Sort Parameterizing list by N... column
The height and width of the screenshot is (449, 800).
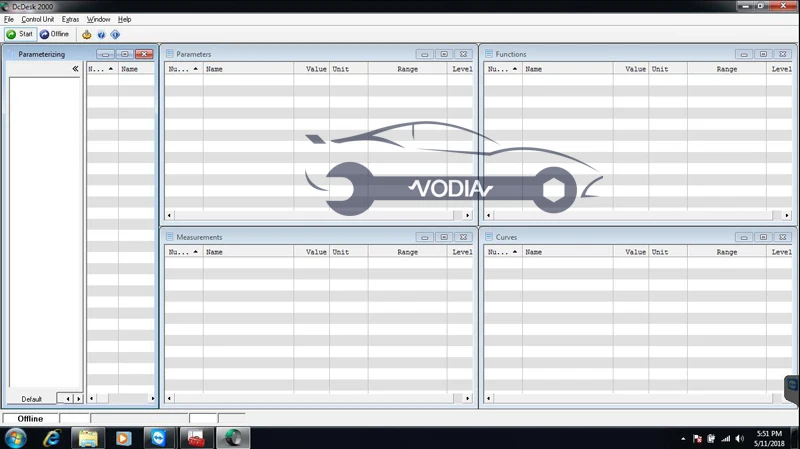102,69
